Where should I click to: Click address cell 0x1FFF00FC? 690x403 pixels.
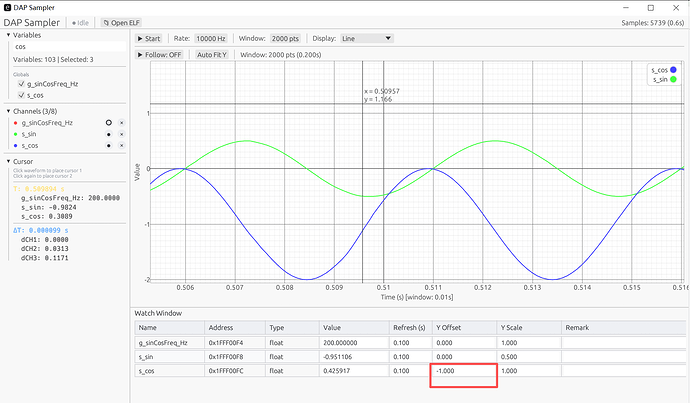coord(235,371)
